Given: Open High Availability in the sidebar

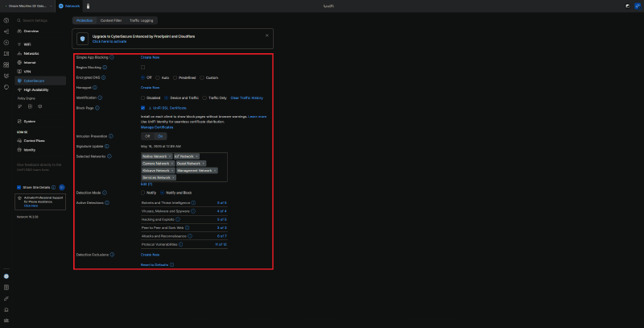Looking at the screenshot, I should tap(35, 90).
